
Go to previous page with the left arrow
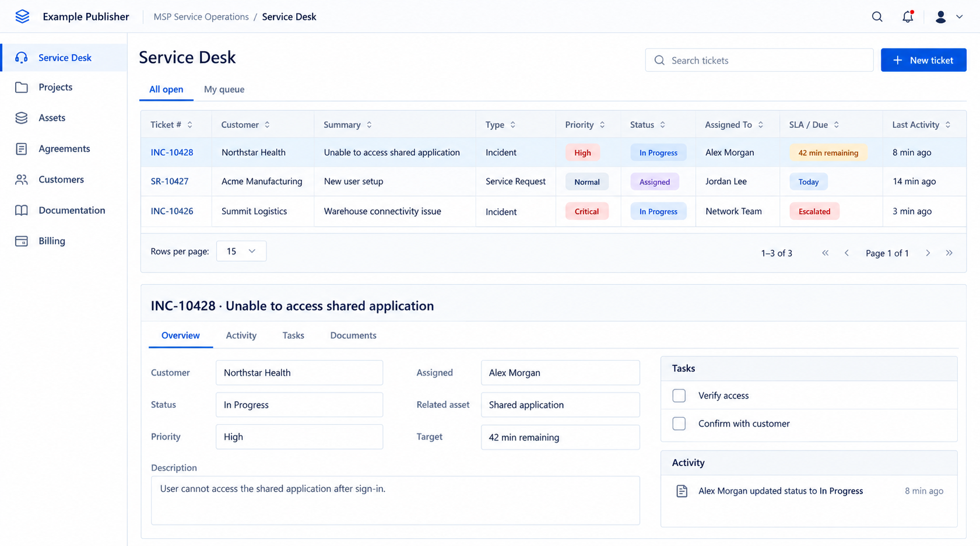click(x=846, y=253)
